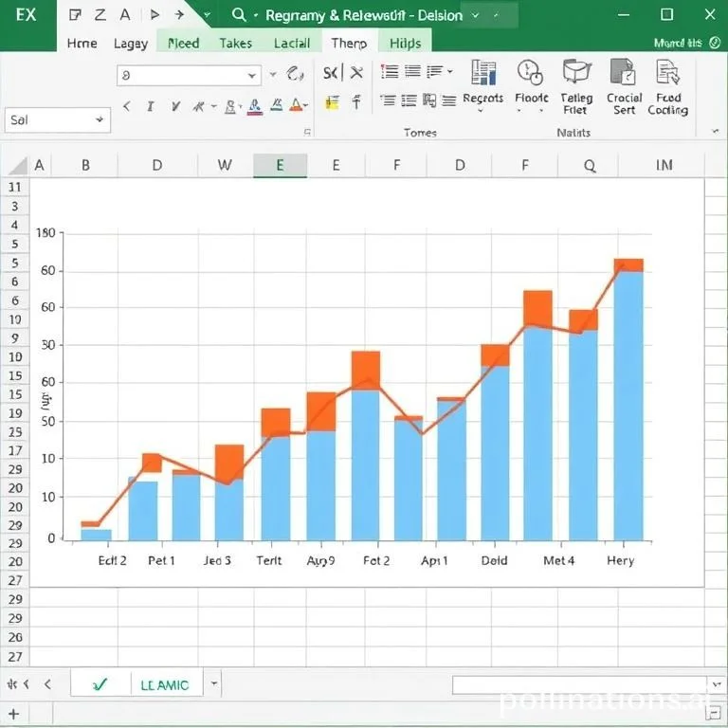Expand the title bar document dropdown arrow

(476, 15)
